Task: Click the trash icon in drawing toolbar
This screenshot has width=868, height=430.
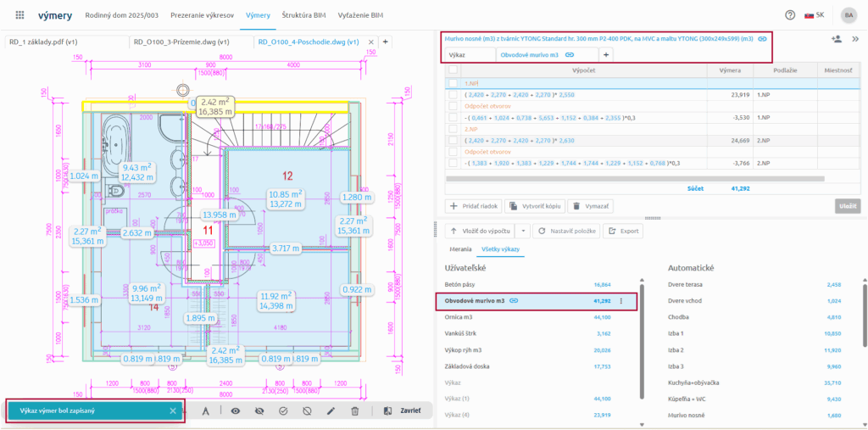Action: (355, 411)
